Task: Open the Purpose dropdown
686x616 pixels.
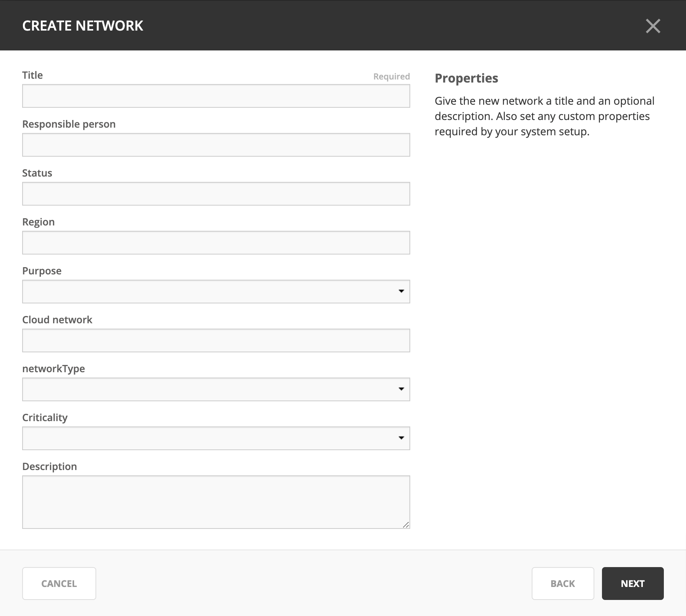Action: pos(216,292)
